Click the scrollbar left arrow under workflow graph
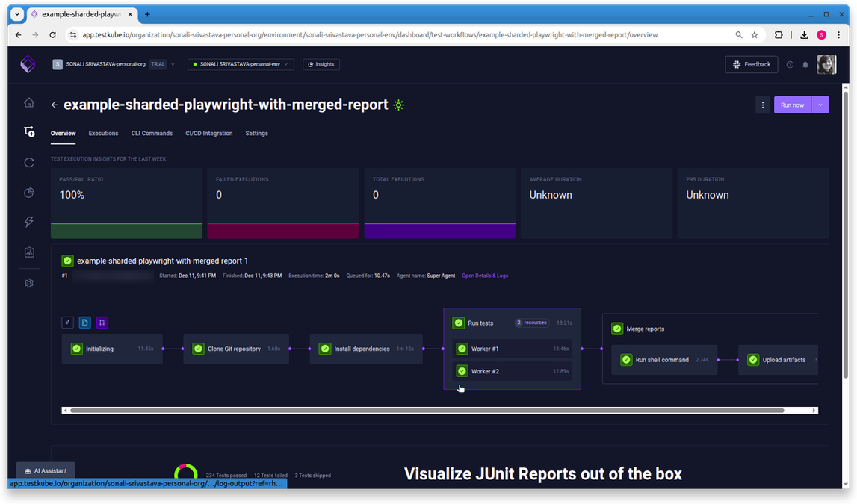 [66, 411]
